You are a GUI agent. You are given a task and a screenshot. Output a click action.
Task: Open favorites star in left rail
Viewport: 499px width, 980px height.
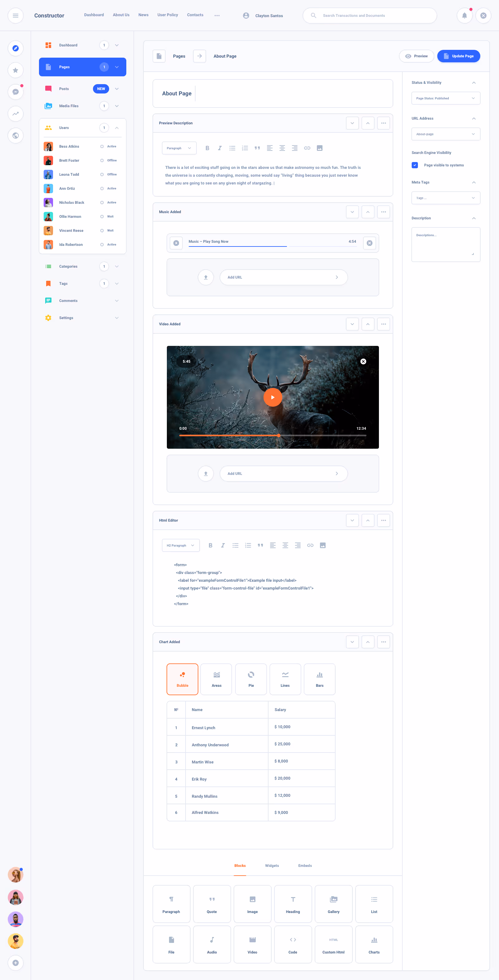click(16, 70)
